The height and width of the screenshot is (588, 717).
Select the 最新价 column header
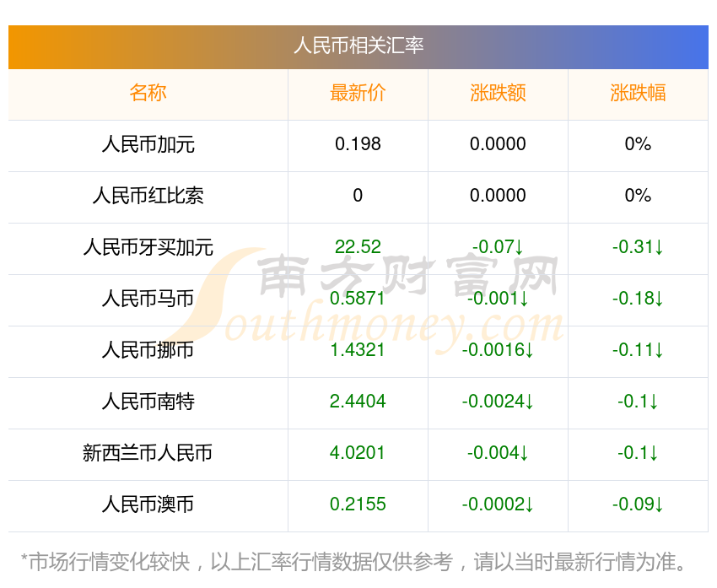358,93
